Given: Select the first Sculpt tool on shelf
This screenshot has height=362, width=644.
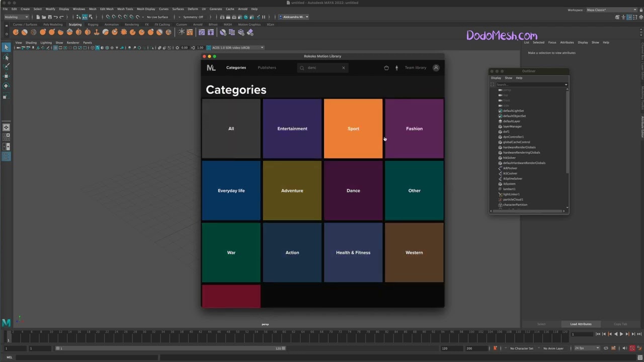Looking at the screenshot, I should 16,32.
